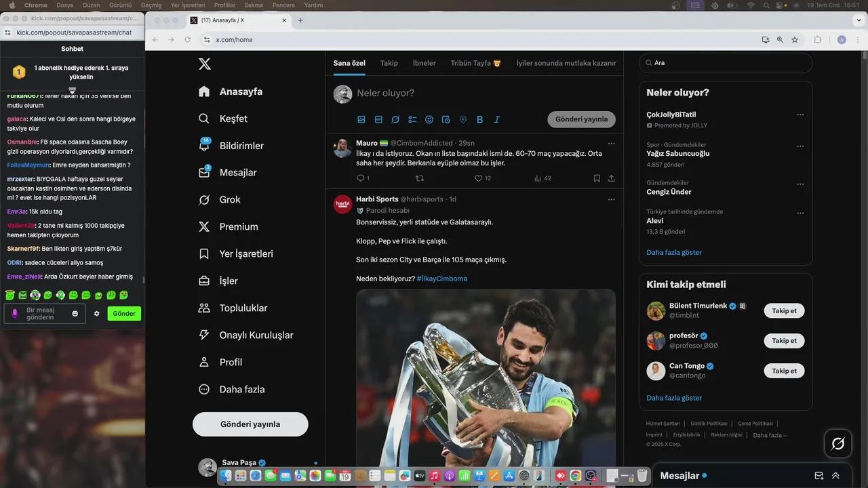The width and height of the screenshot is (868, 488).
Task: Repost Mauro's post
Action: click(x=420, y=178)
